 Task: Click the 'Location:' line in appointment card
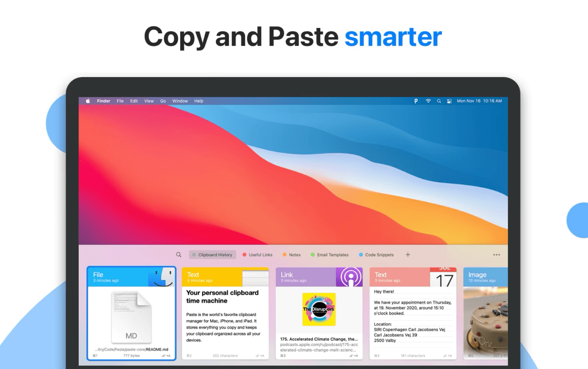pyautogui.click(x=383, y=324)
